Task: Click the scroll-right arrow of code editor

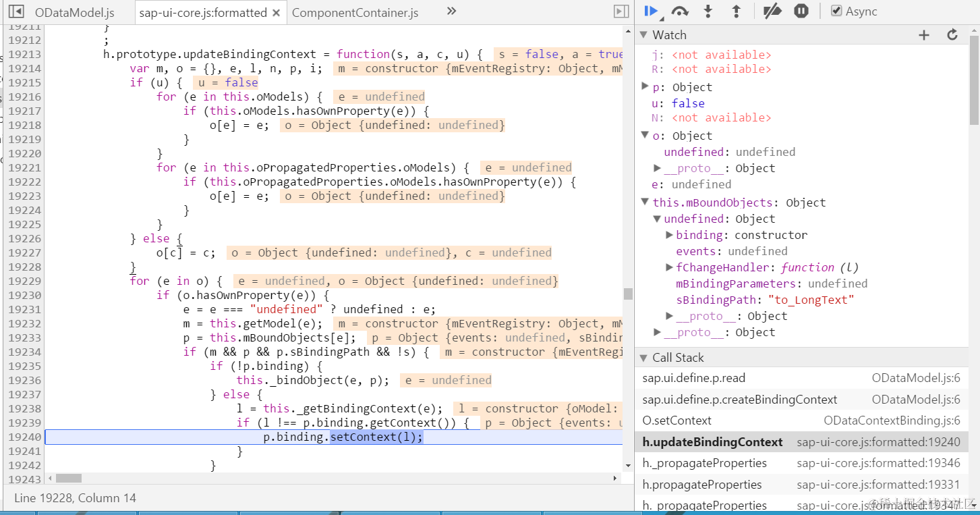Action: pos(614,478)
